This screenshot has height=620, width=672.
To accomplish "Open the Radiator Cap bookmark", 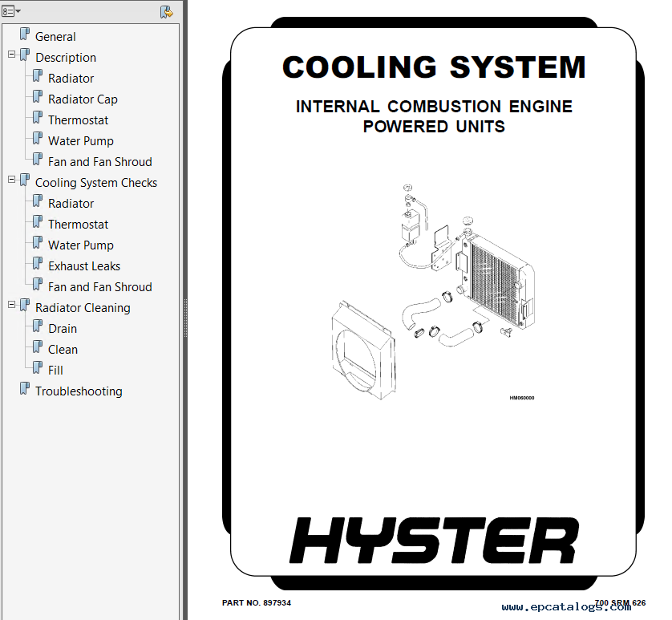I will click(83, 99).
